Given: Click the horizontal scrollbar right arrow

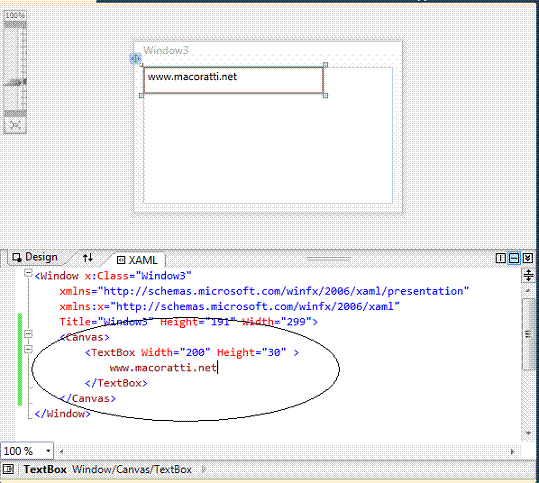Looking at the screenshot, I should pyautogui.click(x=513, y=452).
